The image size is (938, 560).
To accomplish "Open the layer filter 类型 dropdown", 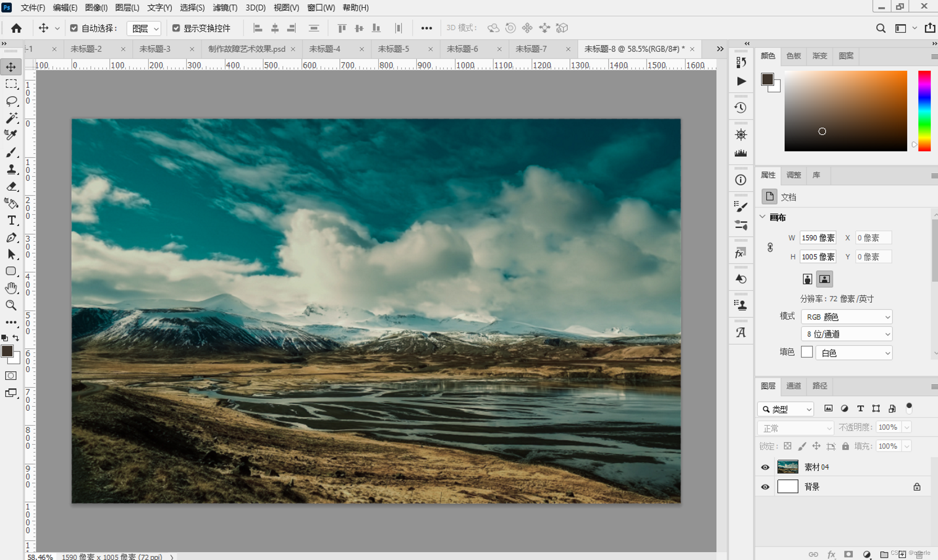I will (785, 409).
